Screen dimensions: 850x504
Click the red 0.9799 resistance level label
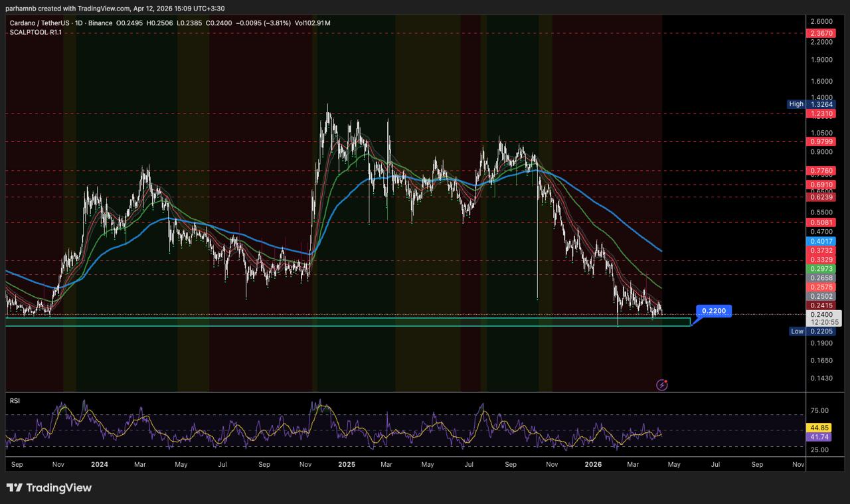(820, 141)
